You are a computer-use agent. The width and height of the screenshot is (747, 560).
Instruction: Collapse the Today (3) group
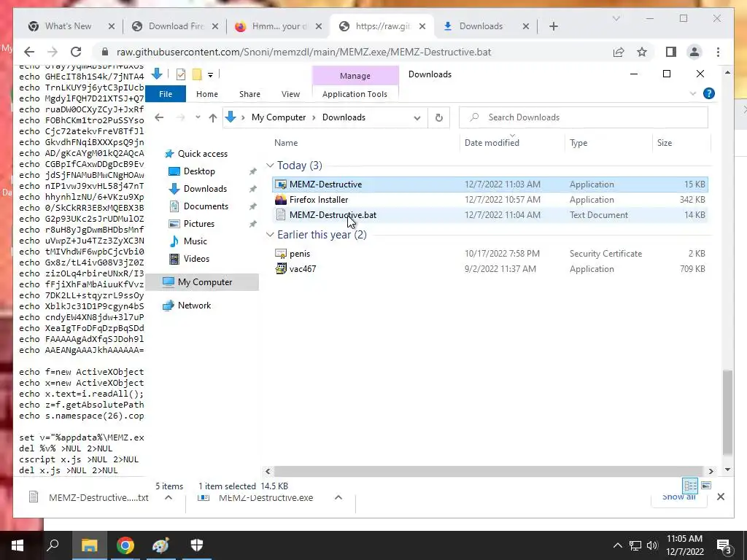tap(270, 166)
